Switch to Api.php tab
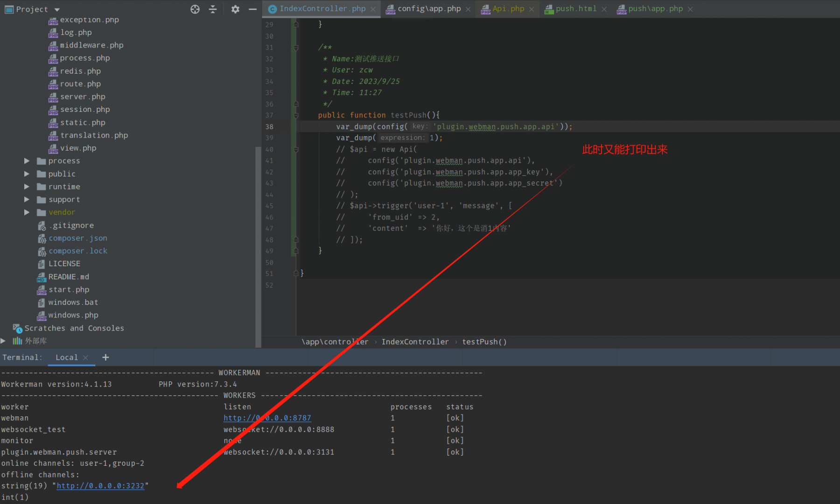The width and height of the screenshot is (840, 504). (508, 9)
